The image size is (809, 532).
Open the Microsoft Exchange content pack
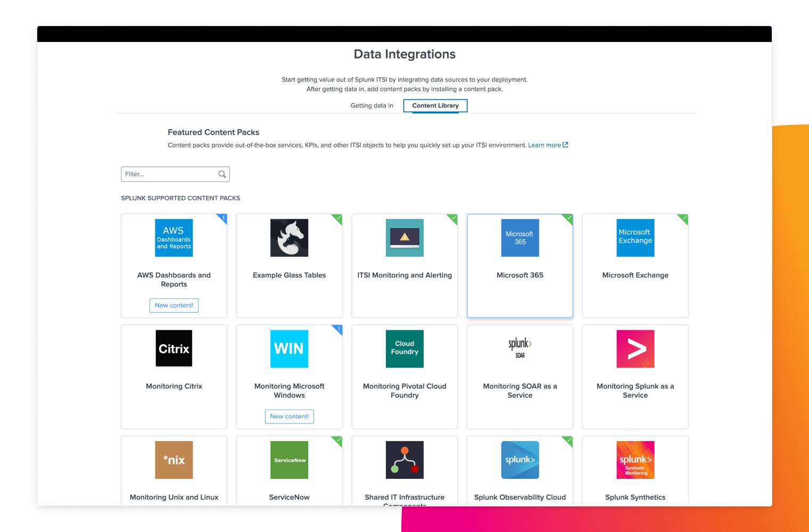pyautogui.click(x=635, y=238)
